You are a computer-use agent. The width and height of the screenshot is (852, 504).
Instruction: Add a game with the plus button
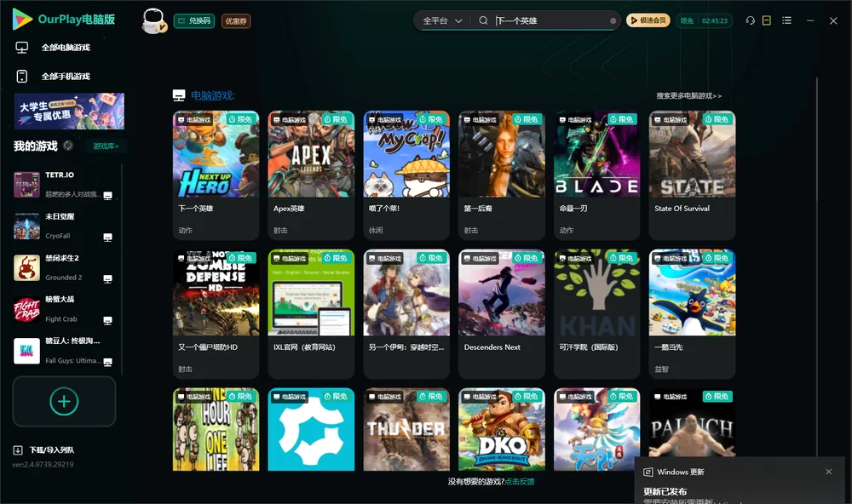[x=64, y=401]
